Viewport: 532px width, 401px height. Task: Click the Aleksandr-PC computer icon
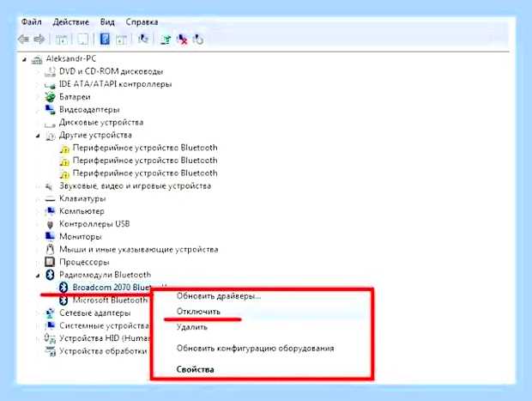click(x=37, y=59)
